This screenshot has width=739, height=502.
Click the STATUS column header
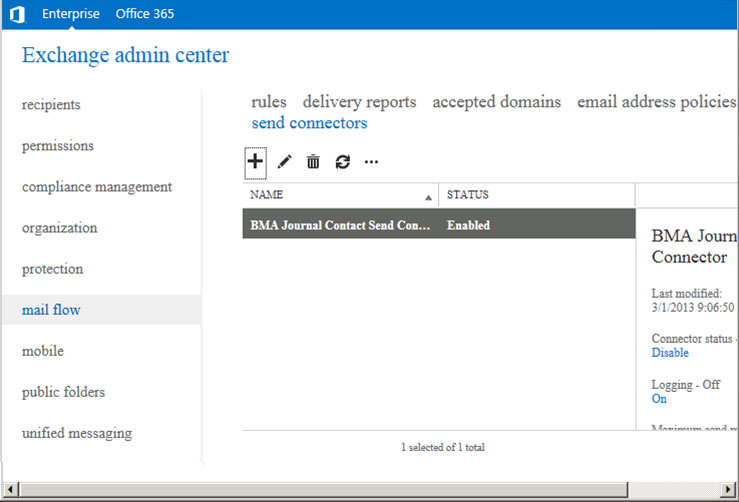[537, 195]
